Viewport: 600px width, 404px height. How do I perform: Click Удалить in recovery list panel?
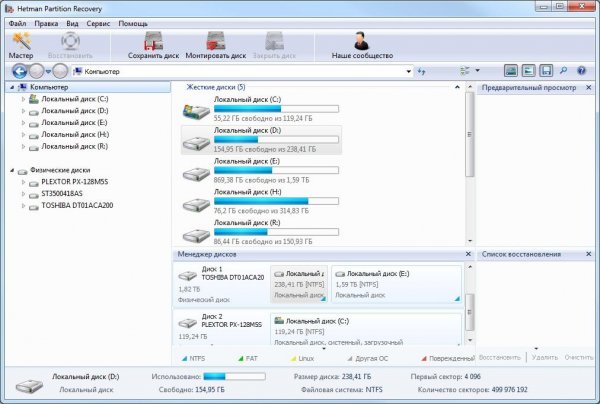click(x=545, y=357)
